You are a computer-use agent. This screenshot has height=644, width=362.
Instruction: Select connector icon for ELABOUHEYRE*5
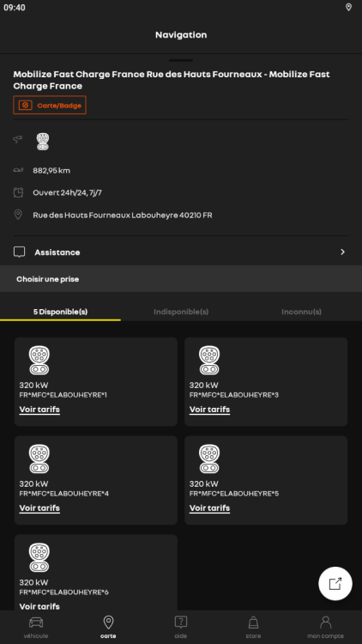click(209, 459)
